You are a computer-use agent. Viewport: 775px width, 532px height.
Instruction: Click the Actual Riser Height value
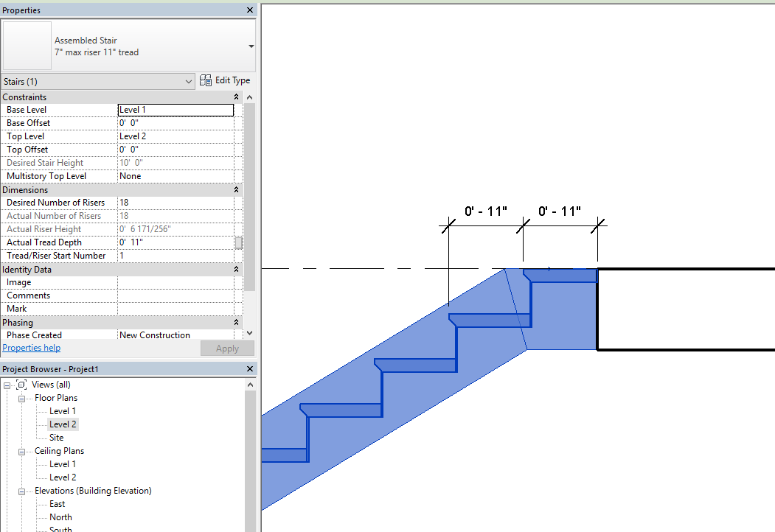175,229
